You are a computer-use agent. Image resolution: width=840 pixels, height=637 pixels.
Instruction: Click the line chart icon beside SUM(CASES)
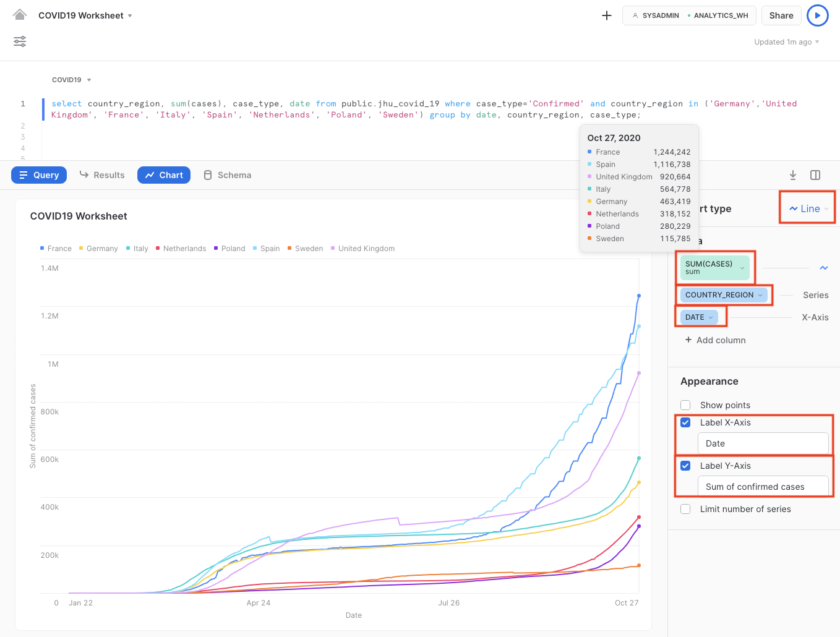pos(823,268)
